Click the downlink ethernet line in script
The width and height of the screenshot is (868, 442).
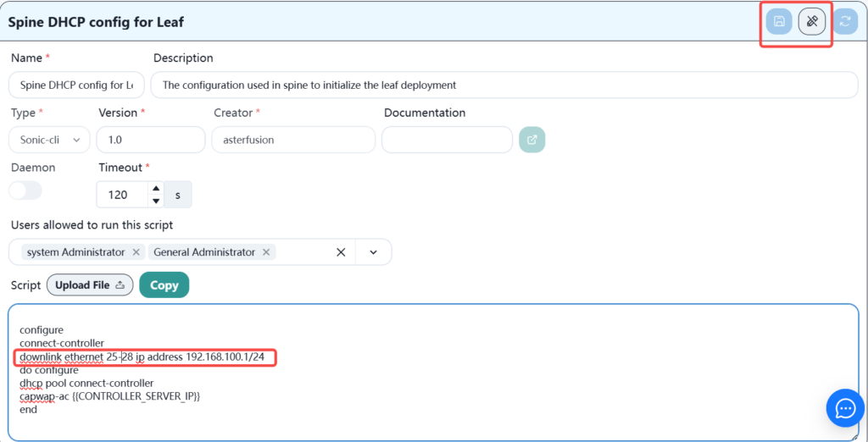[142, 357]
